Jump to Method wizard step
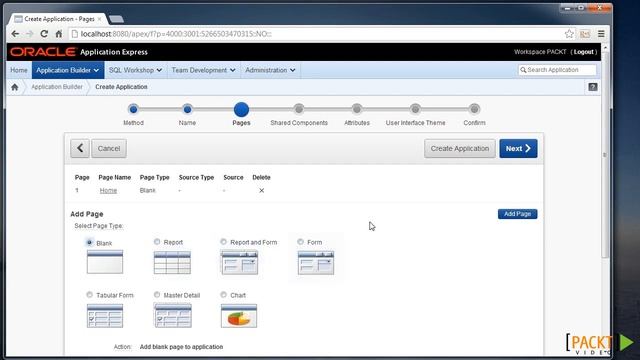This screenshot has width=640, height=360. 133,109
